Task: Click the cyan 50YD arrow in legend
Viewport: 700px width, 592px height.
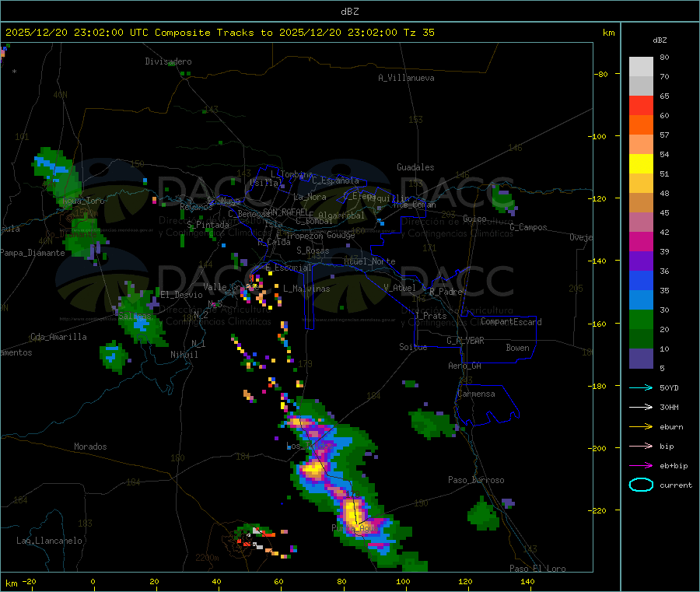Action: [641, 387]
